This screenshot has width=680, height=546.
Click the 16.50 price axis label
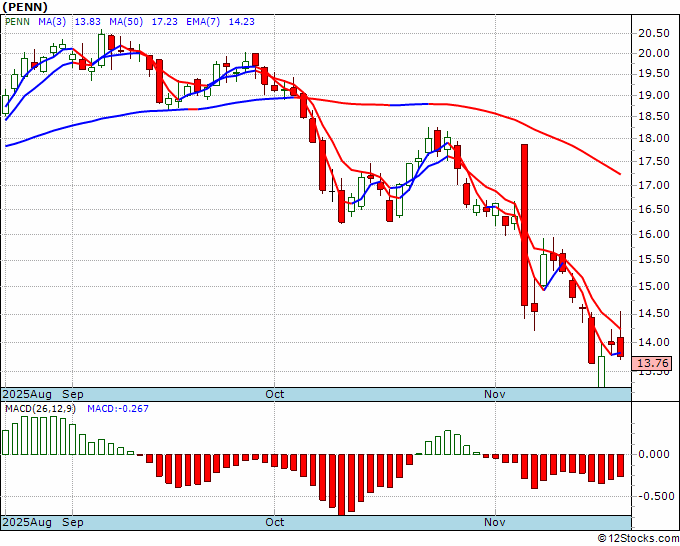(654, 209)
